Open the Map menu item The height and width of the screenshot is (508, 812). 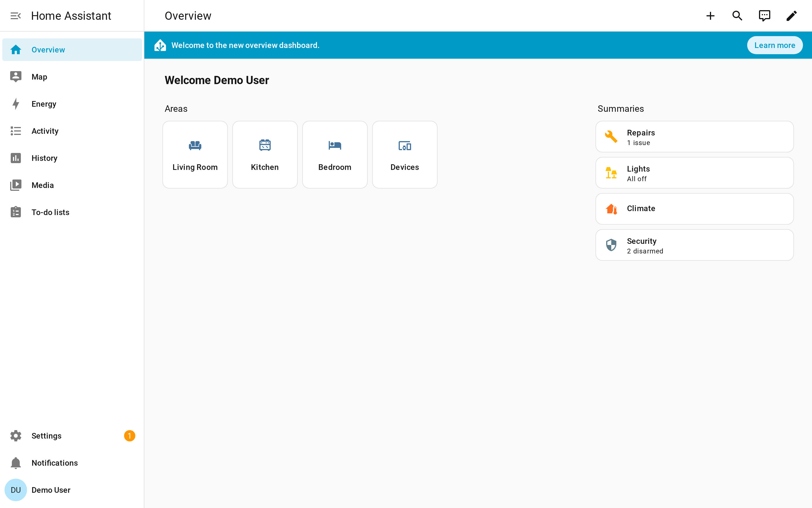pyautogui.click(x=72, y=76)
